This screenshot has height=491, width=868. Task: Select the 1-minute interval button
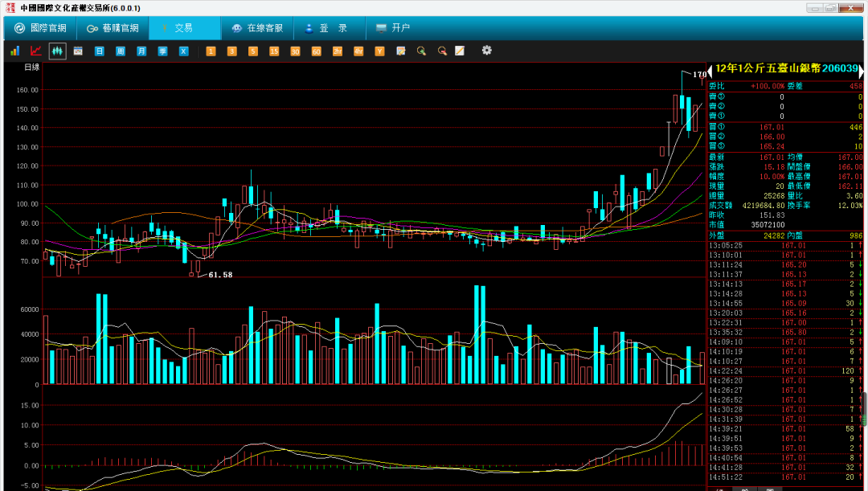pyautogui.click(x=211, y=51)
